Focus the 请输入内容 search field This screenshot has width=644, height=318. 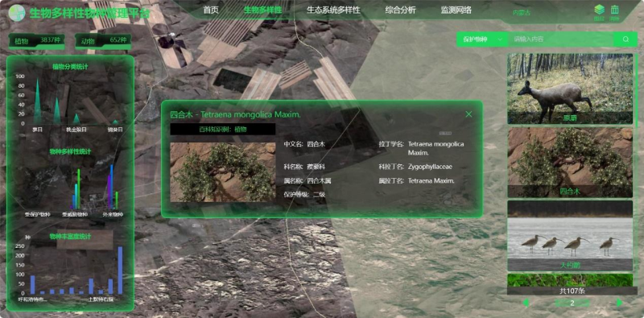(561, 39)
